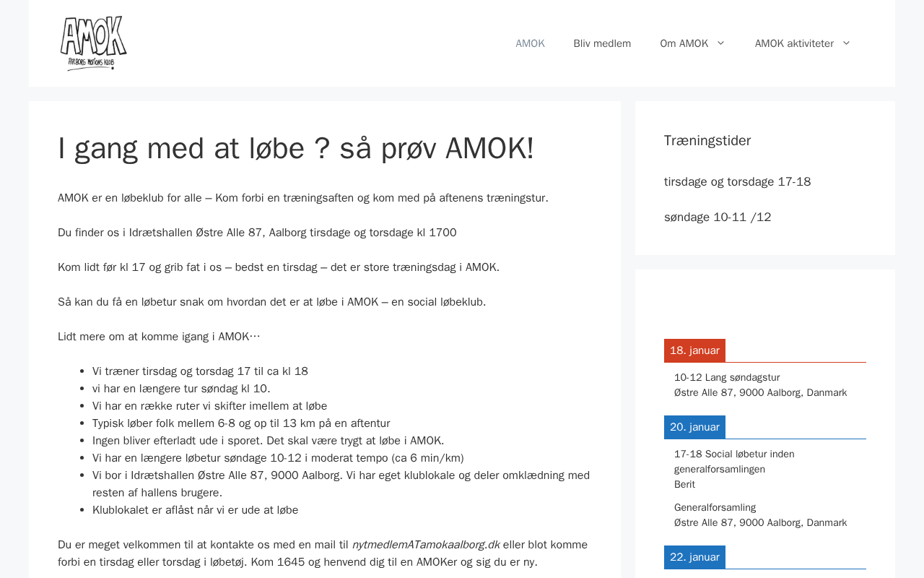
Task: Click the 22. januar date label
Action: 694,557
